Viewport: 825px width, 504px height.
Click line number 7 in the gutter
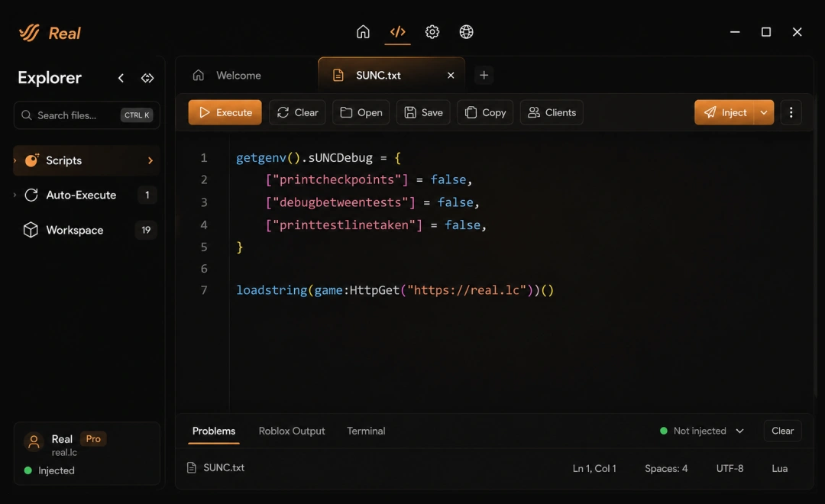204,290
